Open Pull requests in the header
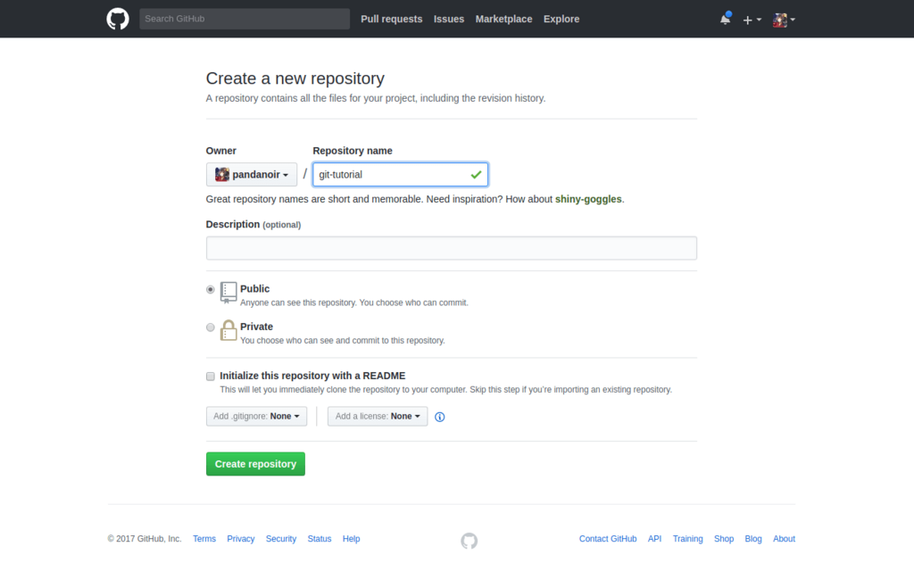Viewport: 914px width, 588px height. coord(391,19)
